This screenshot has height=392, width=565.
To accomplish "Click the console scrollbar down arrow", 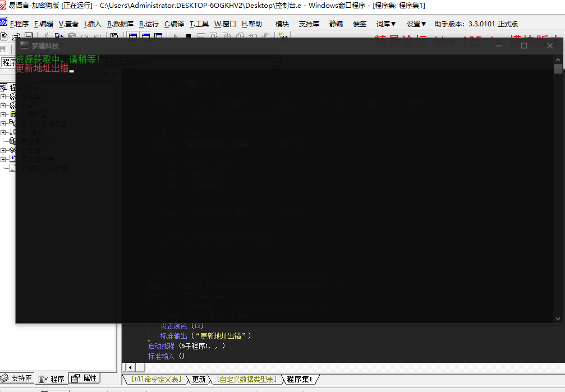I will 558,319.
